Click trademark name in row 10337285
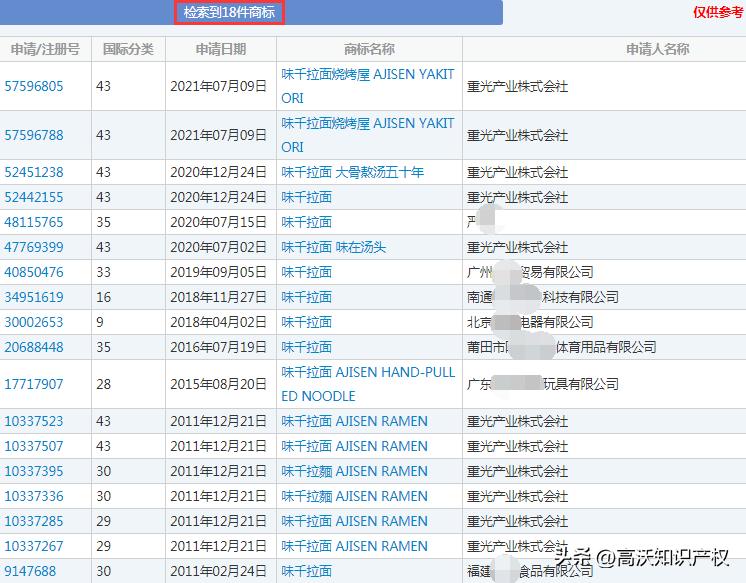Image resolution: width=746 pixels, height=583 pixels. [x=354, y=521]
